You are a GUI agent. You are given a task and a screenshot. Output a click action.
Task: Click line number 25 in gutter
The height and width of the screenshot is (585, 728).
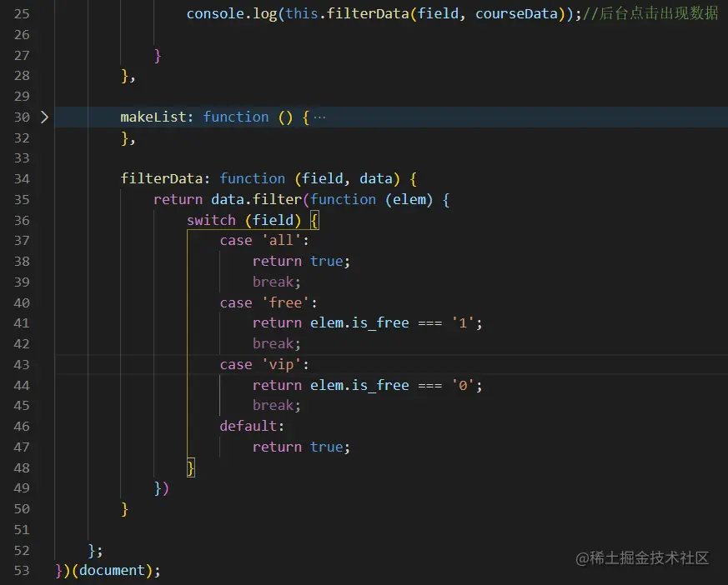22,13
